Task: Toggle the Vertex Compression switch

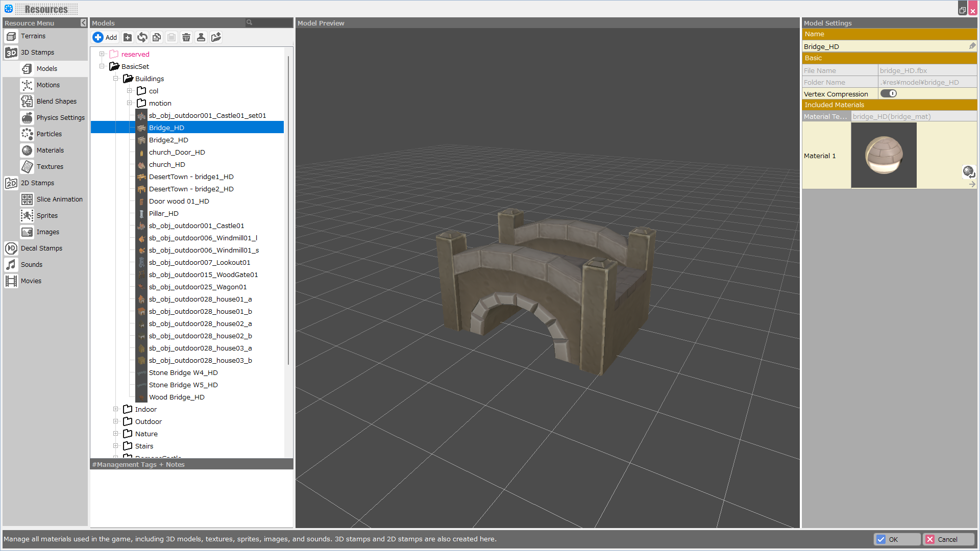Action: point(888,93)
